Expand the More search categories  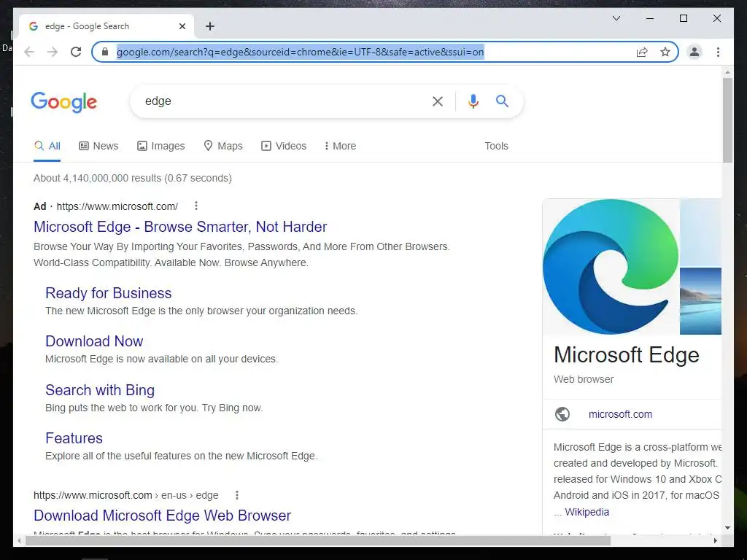point(340,146)
